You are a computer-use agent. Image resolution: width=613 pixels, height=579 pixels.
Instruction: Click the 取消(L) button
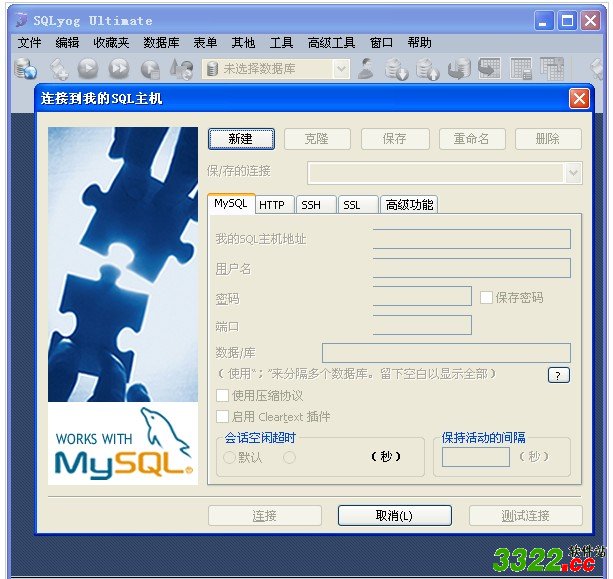pyautogui.click(x=394, y=516)
